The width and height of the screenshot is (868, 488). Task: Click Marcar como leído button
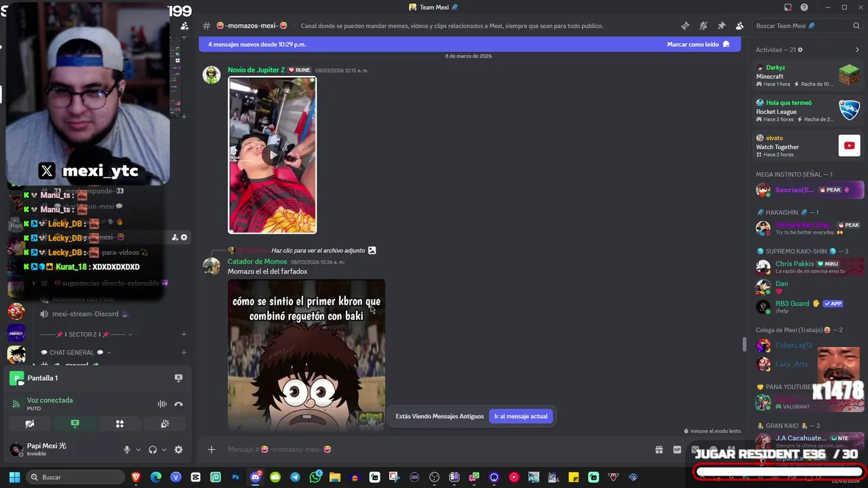[x=698, y=44]
